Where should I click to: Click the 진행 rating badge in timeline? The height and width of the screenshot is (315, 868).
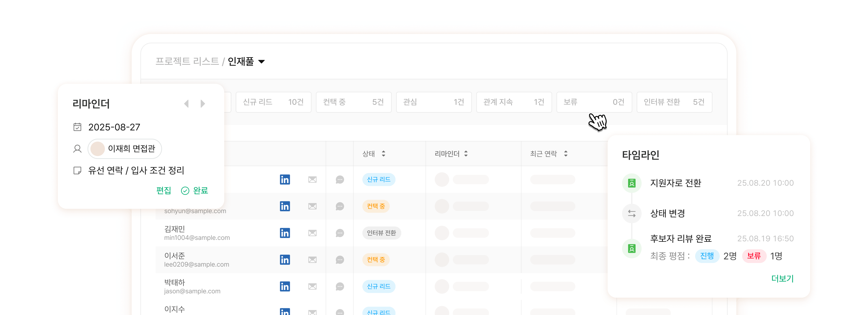707,256
